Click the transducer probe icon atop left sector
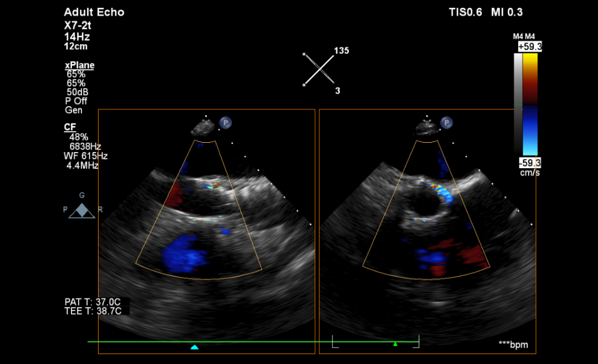Screen dimensions: 598x364 click(x=201, y=128)
